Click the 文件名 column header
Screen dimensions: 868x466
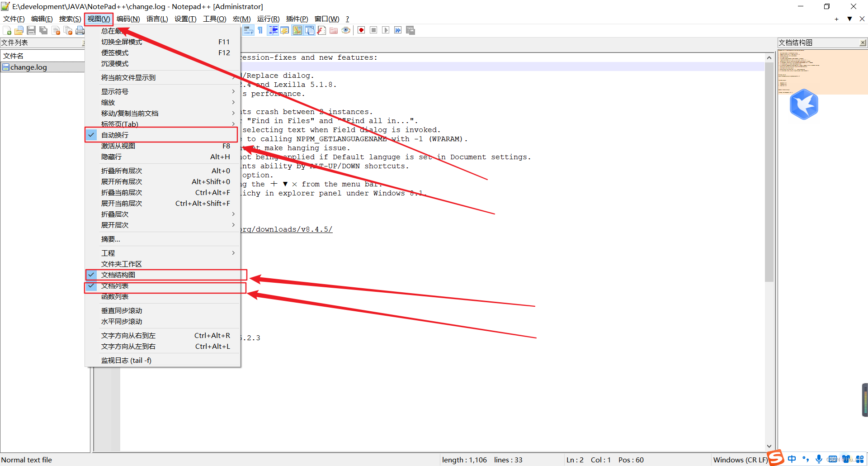(x=42, y=56)
